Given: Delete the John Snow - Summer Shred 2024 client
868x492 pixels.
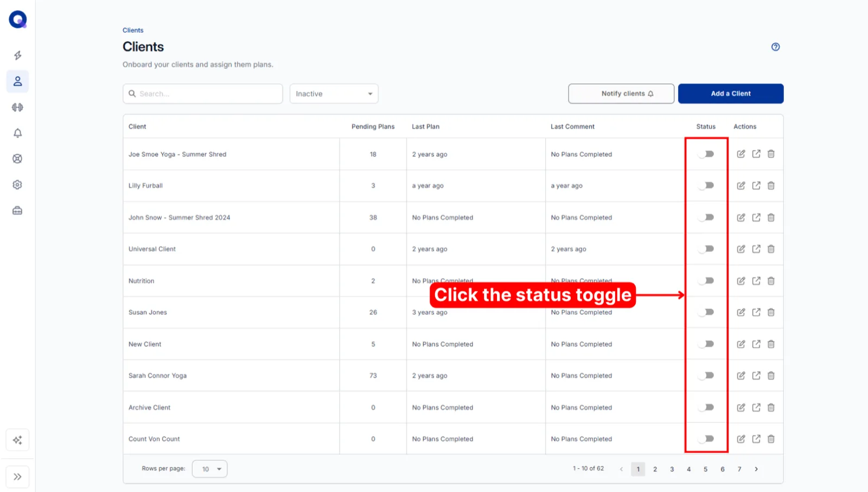Looking at the screenshot, I should tap(771, 217).
